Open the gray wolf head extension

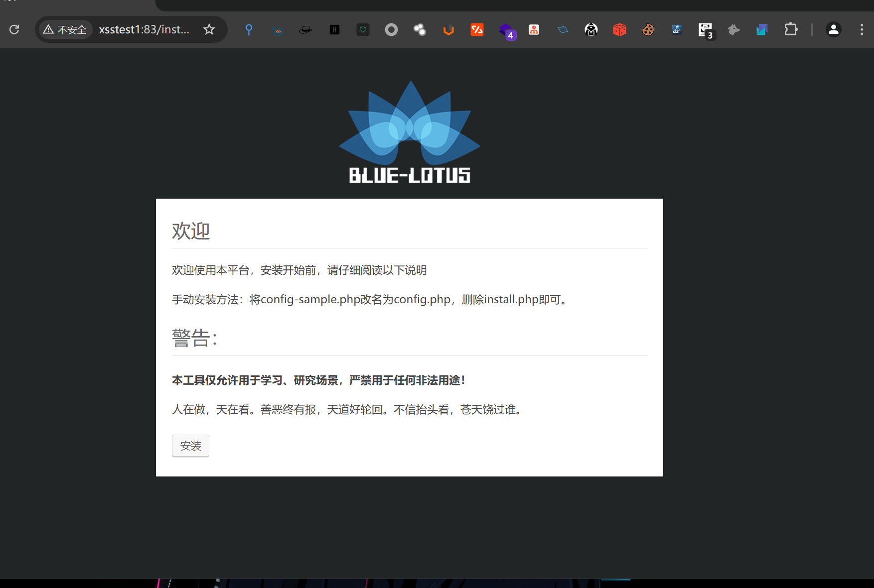734,30
